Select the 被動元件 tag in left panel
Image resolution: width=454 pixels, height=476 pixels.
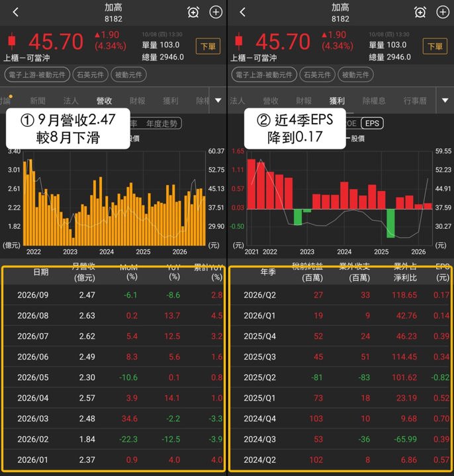click(x=128, y=75)
